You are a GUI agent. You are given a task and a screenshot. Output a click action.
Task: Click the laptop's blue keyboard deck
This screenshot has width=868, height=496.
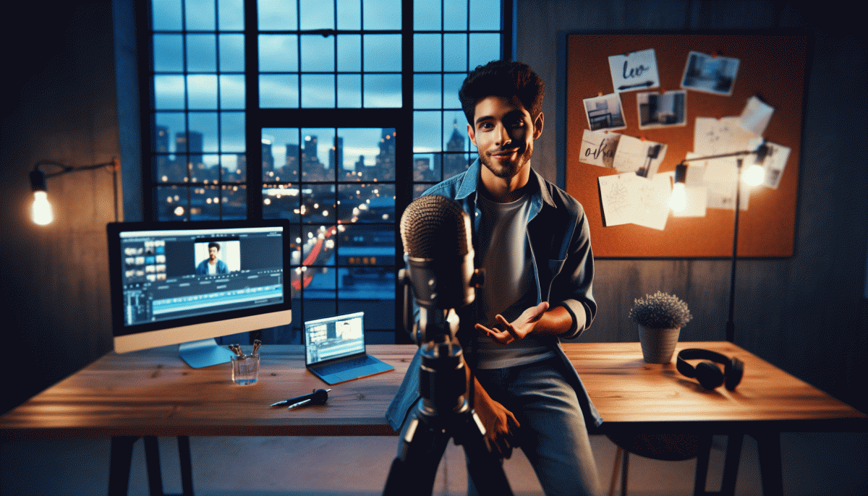[x=349, y=371]
